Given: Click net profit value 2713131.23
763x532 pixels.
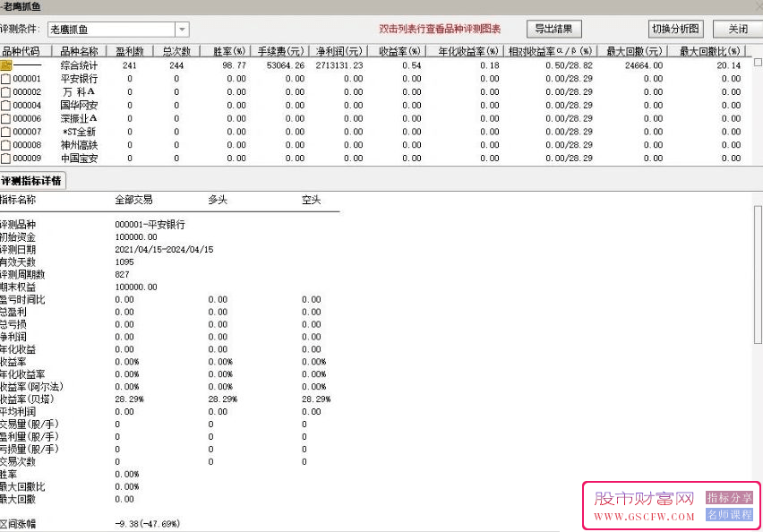Looking at the screenshot, I should click(x=339, y=65).
